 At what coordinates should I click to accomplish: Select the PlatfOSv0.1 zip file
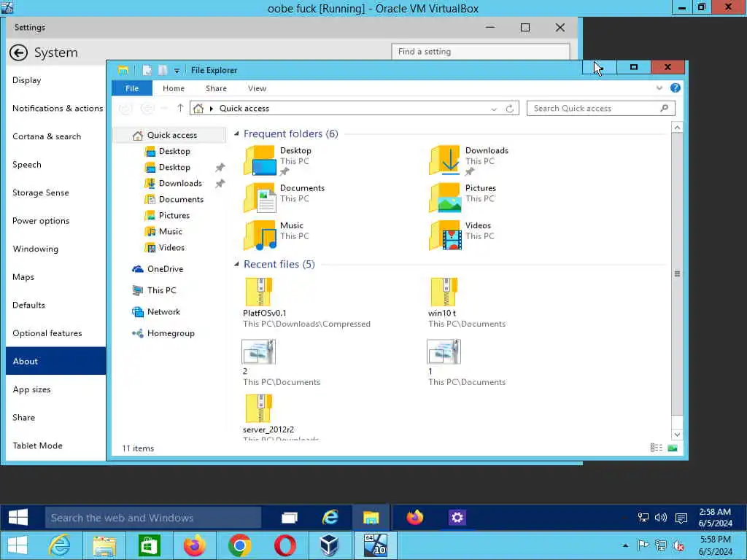[x=259, y=292]
